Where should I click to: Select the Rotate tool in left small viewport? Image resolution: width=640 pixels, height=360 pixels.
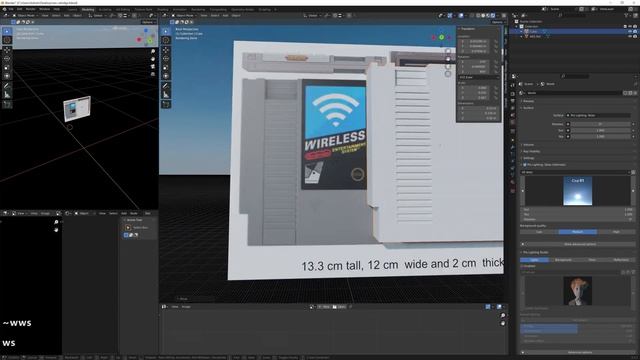(x=7, y=59)
